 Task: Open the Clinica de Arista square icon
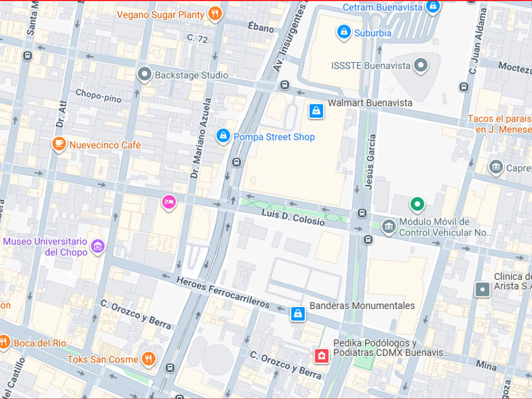482,289
